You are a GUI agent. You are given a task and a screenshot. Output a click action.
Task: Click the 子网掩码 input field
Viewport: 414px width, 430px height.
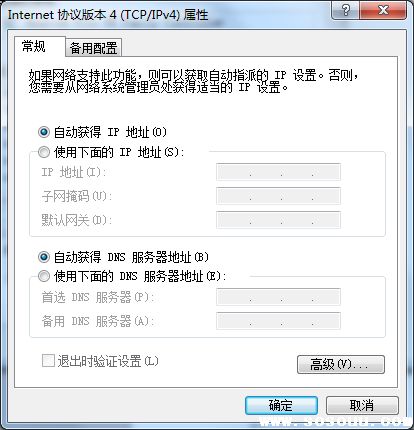coord(278,196)
